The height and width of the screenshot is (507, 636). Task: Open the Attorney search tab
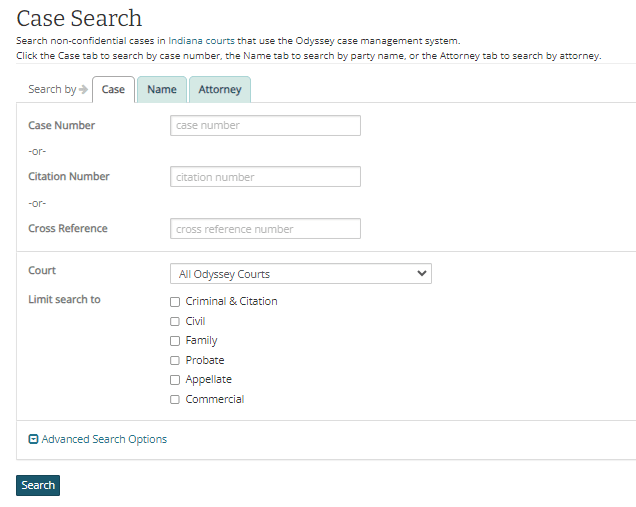click(219, 89)
